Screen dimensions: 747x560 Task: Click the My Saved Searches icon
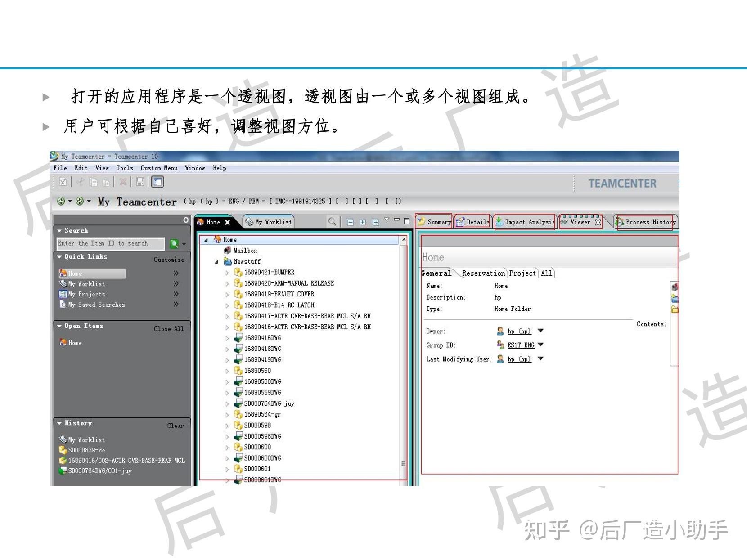[x=63, y=305]
